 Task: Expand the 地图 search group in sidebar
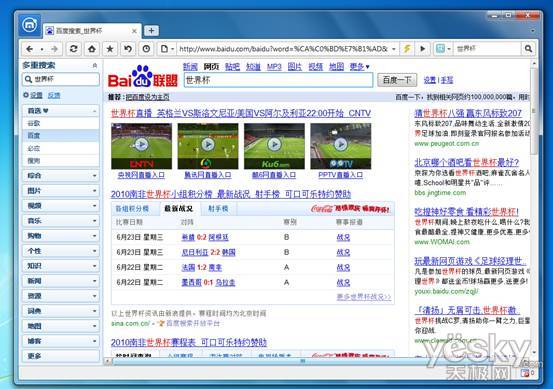click(x=61, y=326)
